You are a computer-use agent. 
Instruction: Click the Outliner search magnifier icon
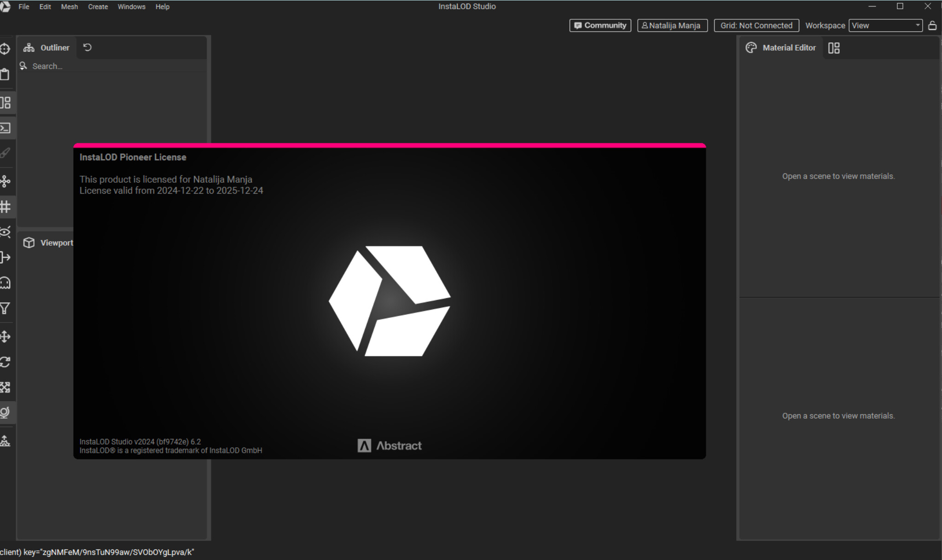23,66
